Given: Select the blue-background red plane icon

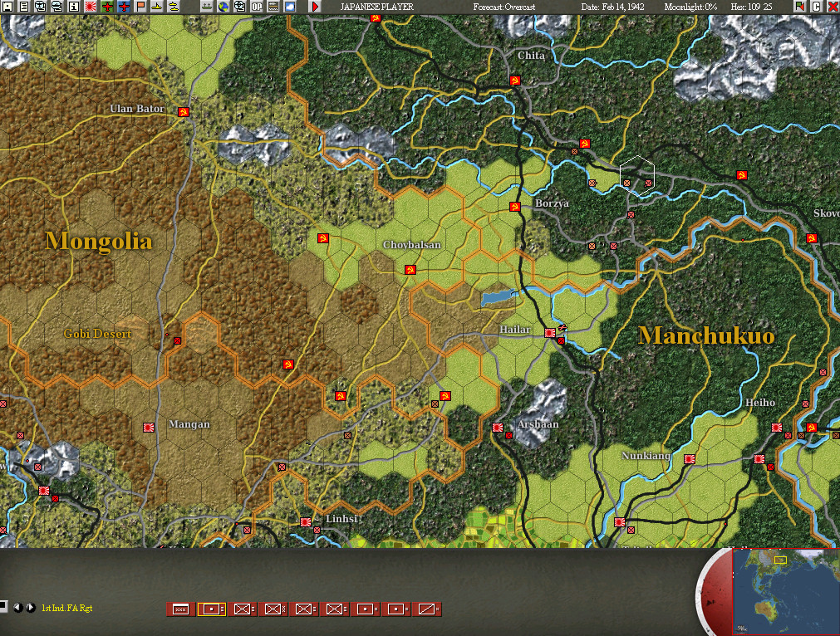Looking at the screenshot, I should 124,7.
